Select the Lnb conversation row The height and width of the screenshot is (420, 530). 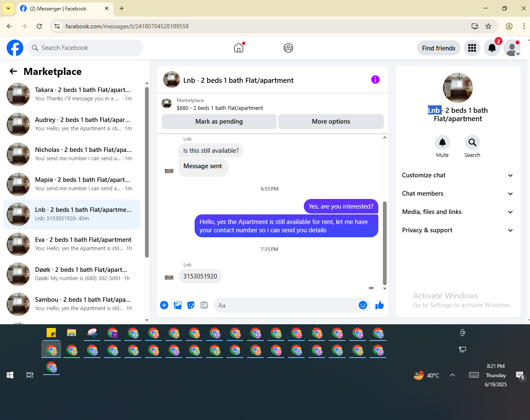coord(72,214)
